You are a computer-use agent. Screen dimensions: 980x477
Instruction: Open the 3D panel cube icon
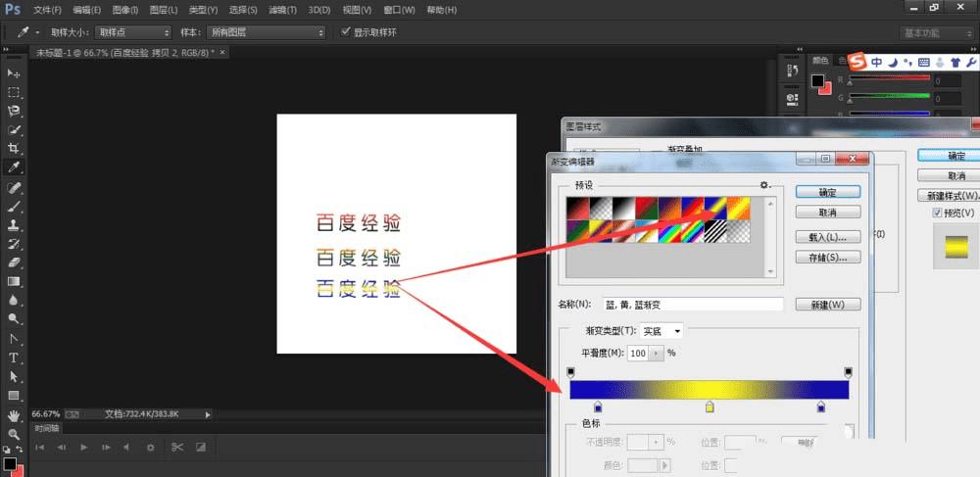click(x=792, y=98)
